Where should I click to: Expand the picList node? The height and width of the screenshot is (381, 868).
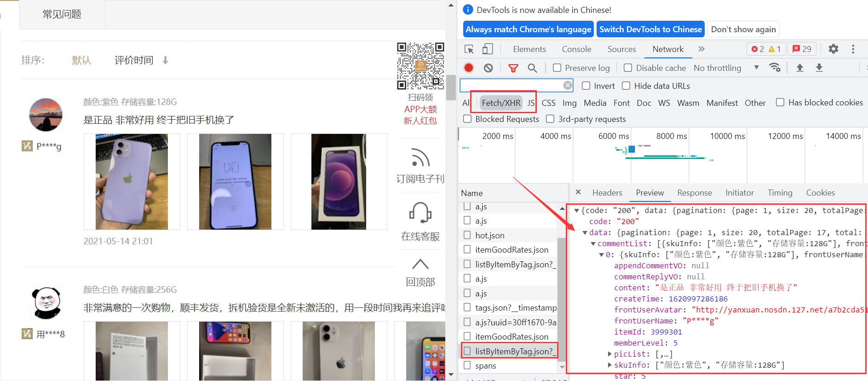point(610,354)
